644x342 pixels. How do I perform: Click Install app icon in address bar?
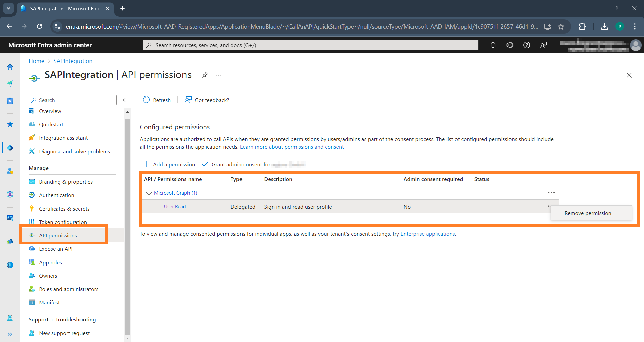[547, 26]
